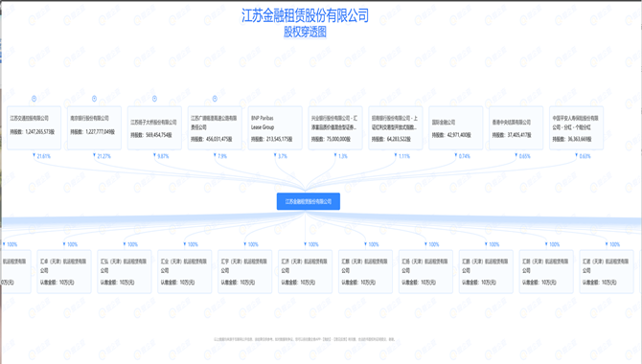Click the title 江苏金融租赁股份有限公司
Image resolution: width=642 pixels, height=364 pixels.
[x=305, y=15]
